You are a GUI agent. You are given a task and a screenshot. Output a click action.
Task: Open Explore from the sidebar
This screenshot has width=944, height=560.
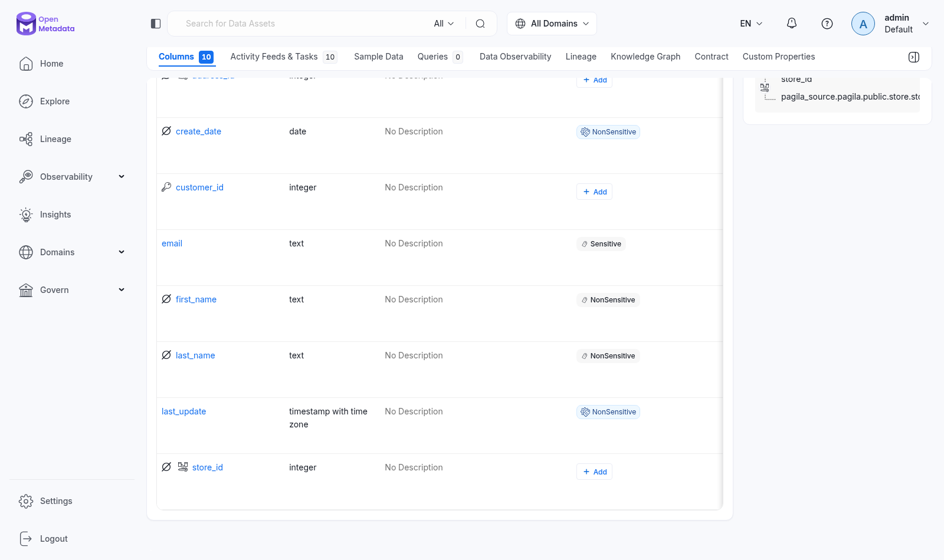pyautogui.click(x=55, y=101)
